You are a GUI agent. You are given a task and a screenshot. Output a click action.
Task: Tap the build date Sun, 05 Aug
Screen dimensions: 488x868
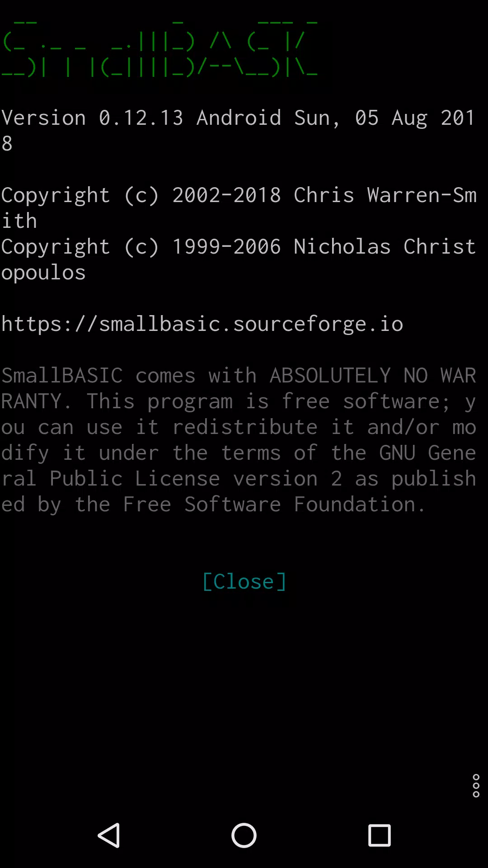(361, 118)
